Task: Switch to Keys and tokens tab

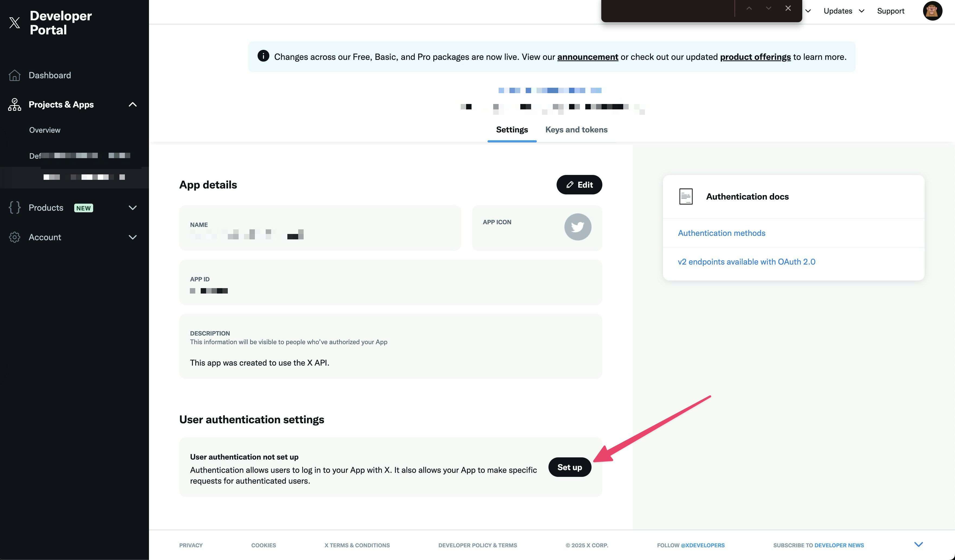Action: tap(576, 130)
